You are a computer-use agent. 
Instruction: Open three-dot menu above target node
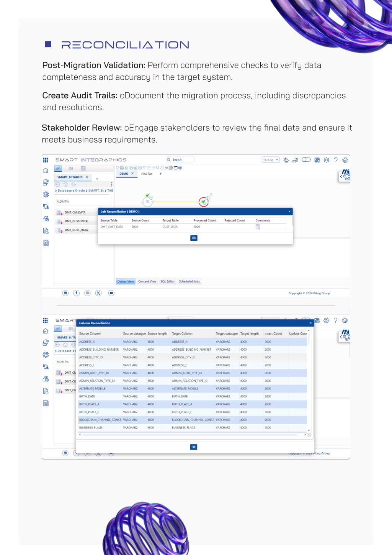(x=211, y=195)
